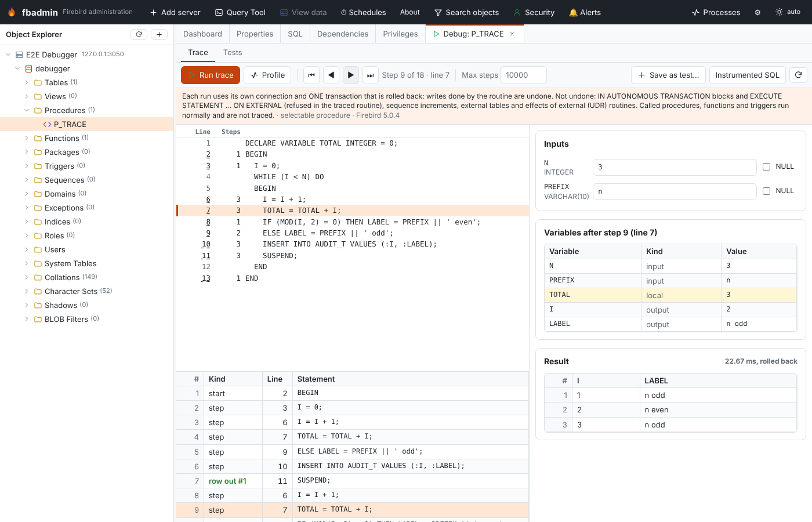The width and height of the screenshot is (812, 522).
Task: Open the Processes view
Action: [716, 12]
